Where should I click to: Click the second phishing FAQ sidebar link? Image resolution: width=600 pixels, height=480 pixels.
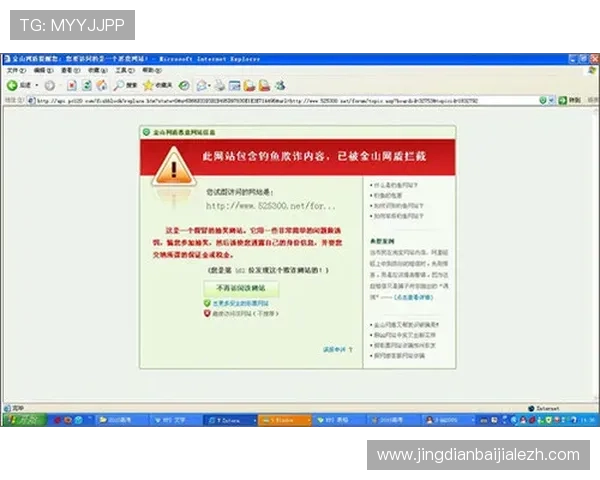pyautogui.click(x=388, y=196)
